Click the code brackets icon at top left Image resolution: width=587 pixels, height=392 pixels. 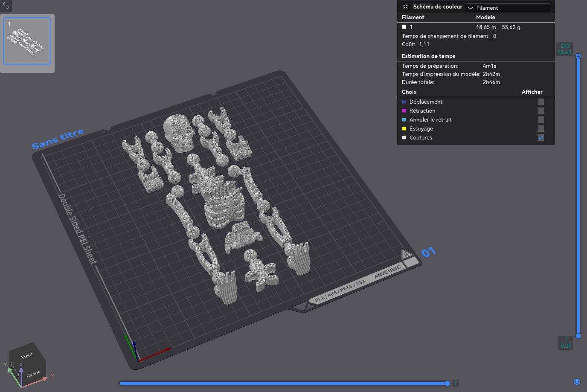6,6
